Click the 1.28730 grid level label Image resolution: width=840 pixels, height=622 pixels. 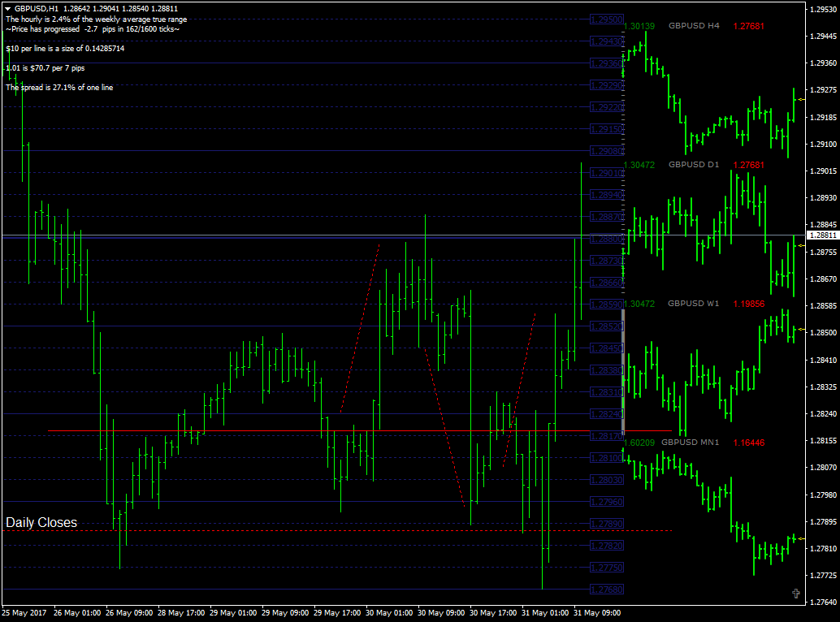tap(606, 261)
